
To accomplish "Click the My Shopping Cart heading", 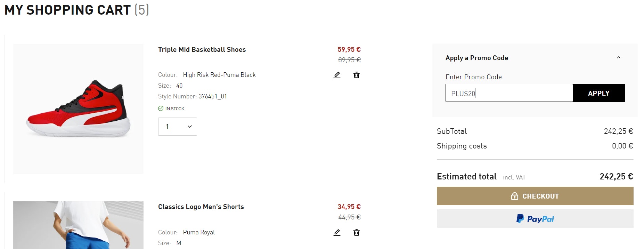I will [x=67, y=10].
